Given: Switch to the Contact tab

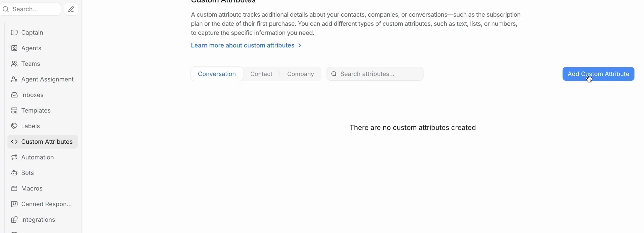Looking at the screenshot, I should coord(261,74).
